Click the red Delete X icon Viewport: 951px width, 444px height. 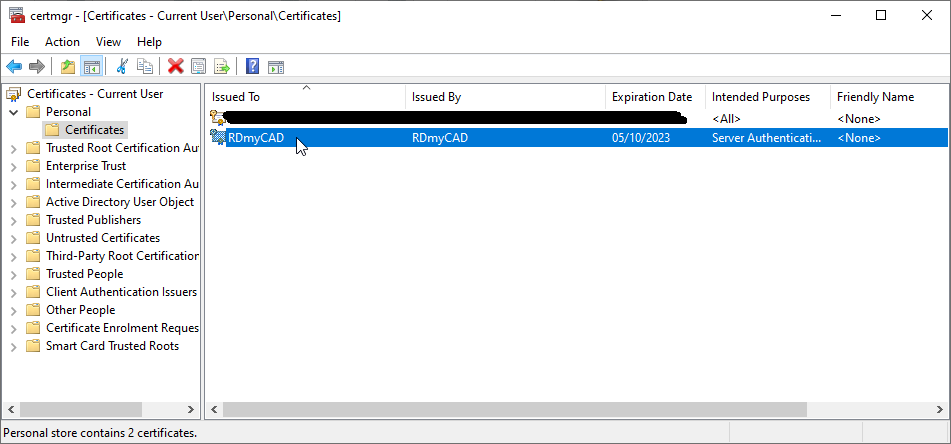176,66
